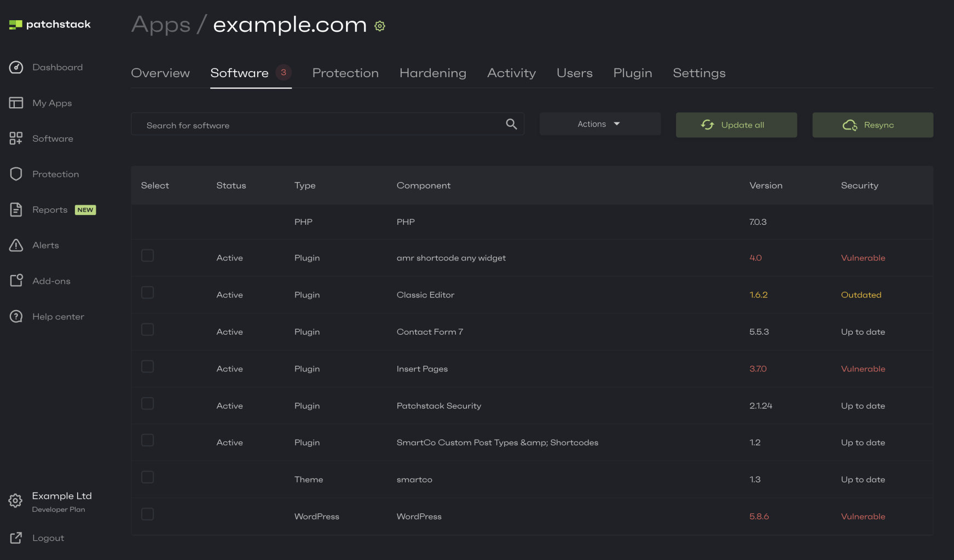Click the Protection shield icon
The image size is (954, 560).
click(16, 174)
